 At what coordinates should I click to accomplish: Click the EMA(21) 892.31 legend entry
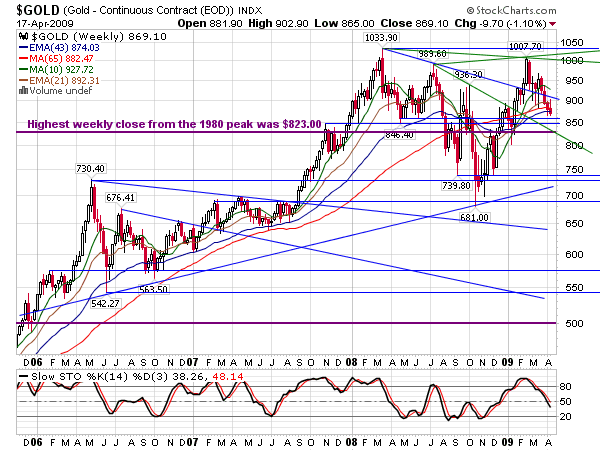(x=64, y=81)
